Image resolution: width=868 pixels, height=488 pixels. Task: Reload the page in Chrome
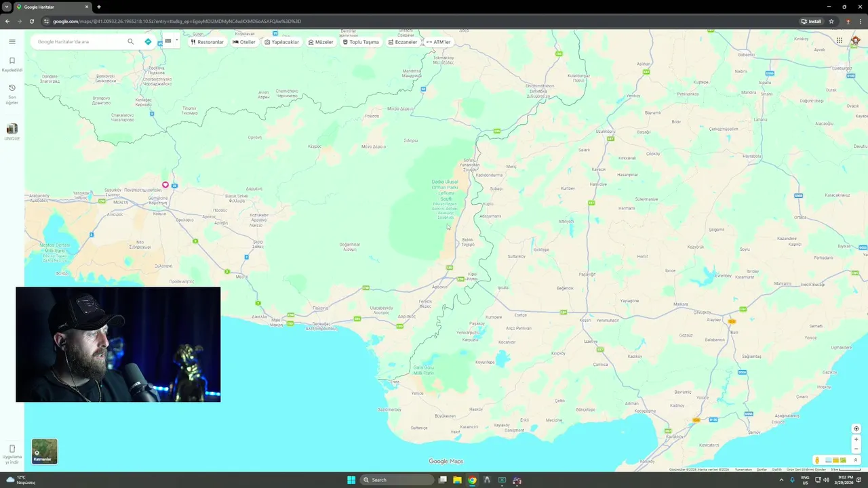pos(31,21)
